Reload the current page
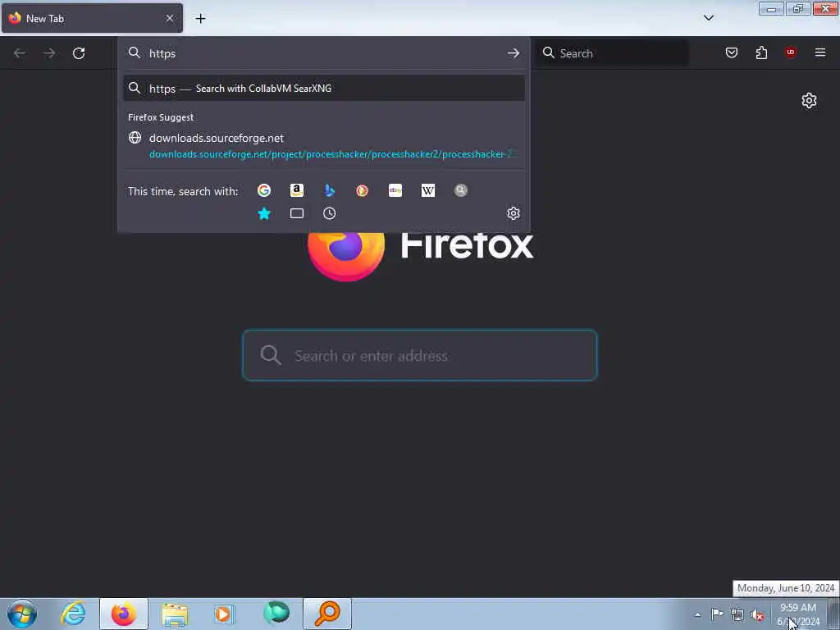This screenshot has height=630, width=840. [79, 53]
